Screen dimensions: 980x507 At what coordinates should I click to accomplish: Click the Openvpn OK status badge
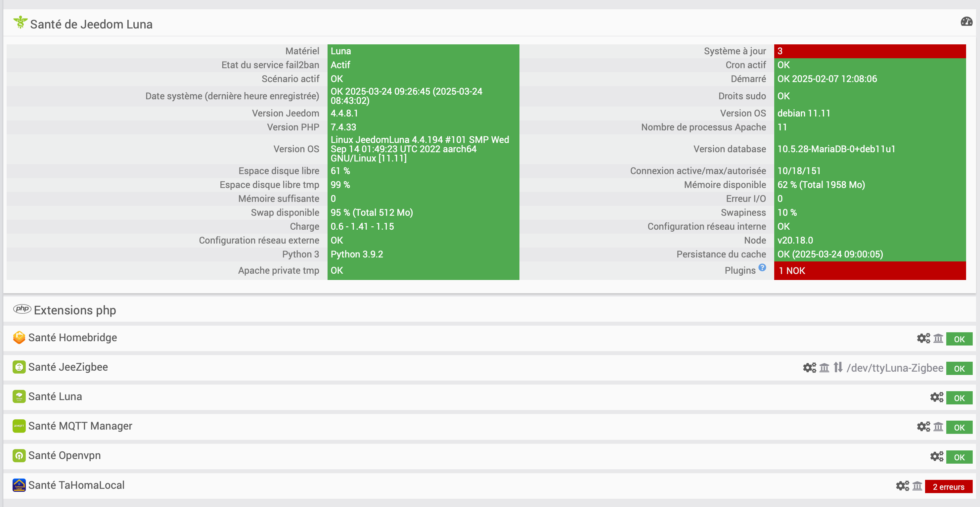(x=959, y=457)
